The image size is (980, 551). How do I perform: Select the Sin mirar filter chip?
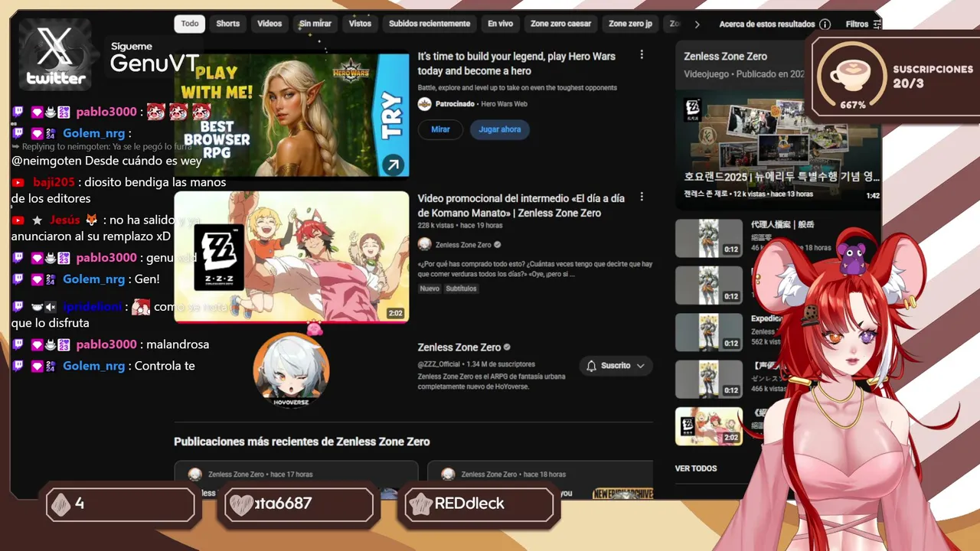pyautogui.click(x=315, y=24)
